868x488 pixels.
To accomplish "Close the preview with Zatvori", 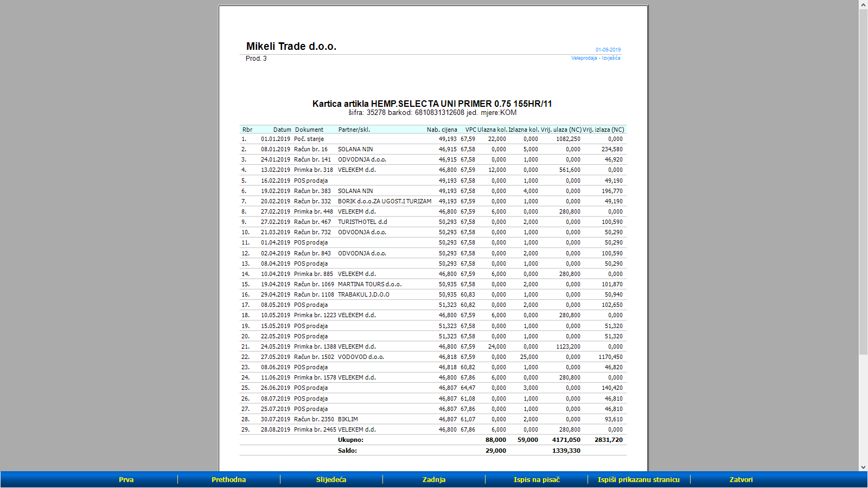I will tap(741, 479).
